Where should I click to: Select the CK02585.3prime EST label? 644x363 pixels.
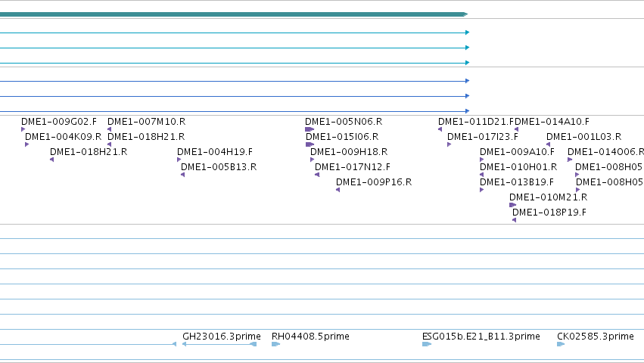596,337
